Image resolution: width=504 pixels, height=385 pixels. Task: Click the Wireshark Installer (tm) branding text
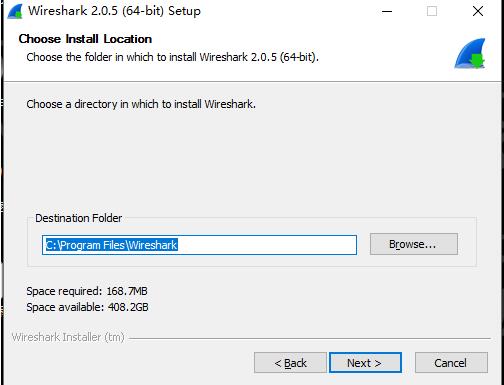coord(68,337)
